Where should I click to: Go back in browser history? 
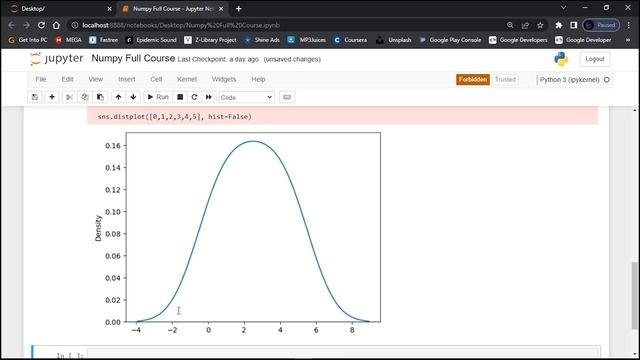(11, 25)
